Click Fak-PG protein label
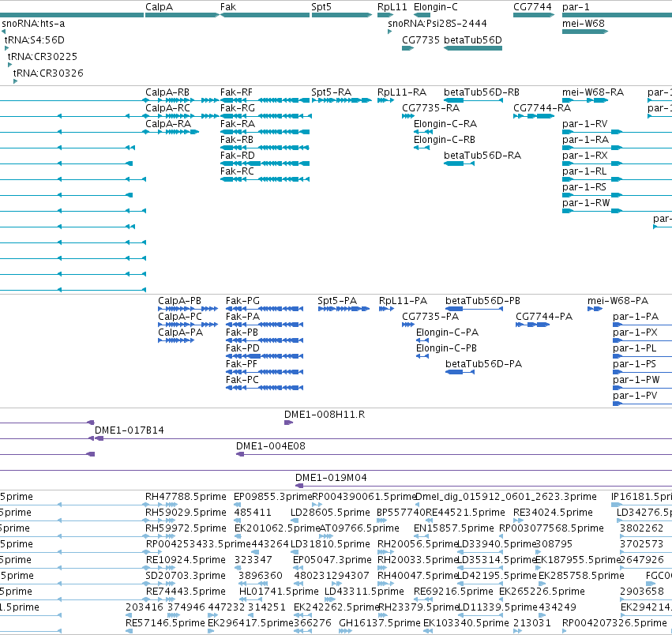 [x=242, y=301]
